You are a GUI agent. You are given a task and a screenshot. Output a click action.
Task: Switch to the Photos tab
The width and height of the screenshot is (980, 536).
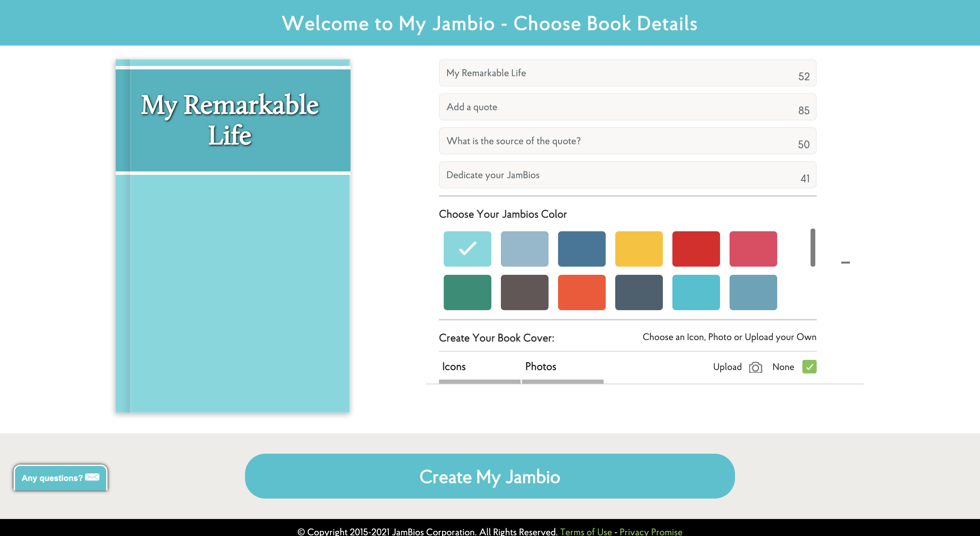[563, 367]
